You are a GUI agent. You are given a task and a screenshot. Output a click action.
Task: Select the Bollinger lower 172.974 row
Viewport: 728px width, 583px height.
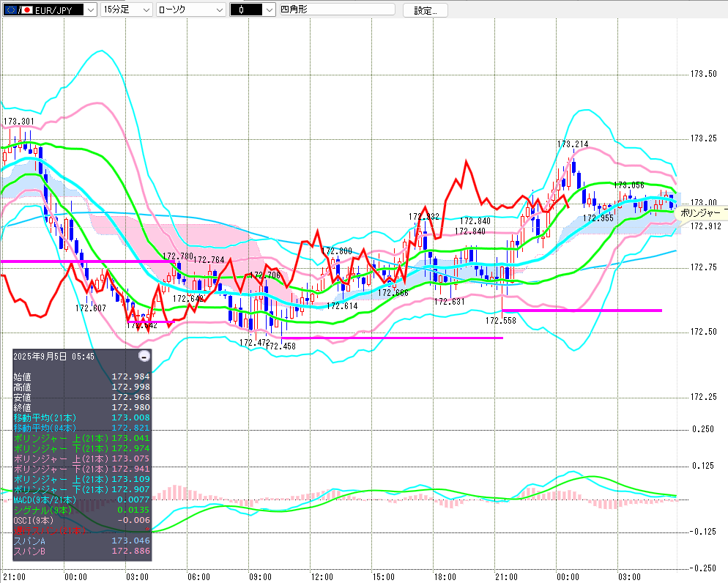click(82, 448)
